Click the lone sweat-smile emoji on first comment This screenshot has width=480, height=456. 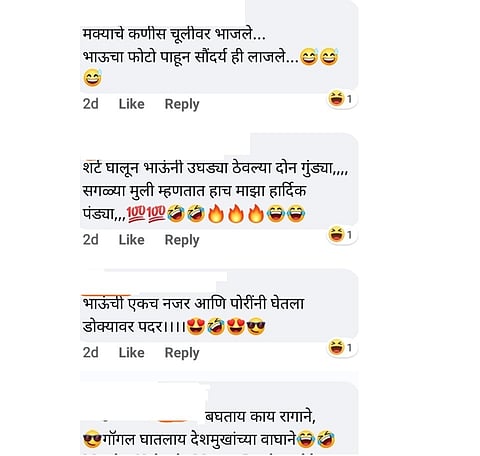coord(92,78)
